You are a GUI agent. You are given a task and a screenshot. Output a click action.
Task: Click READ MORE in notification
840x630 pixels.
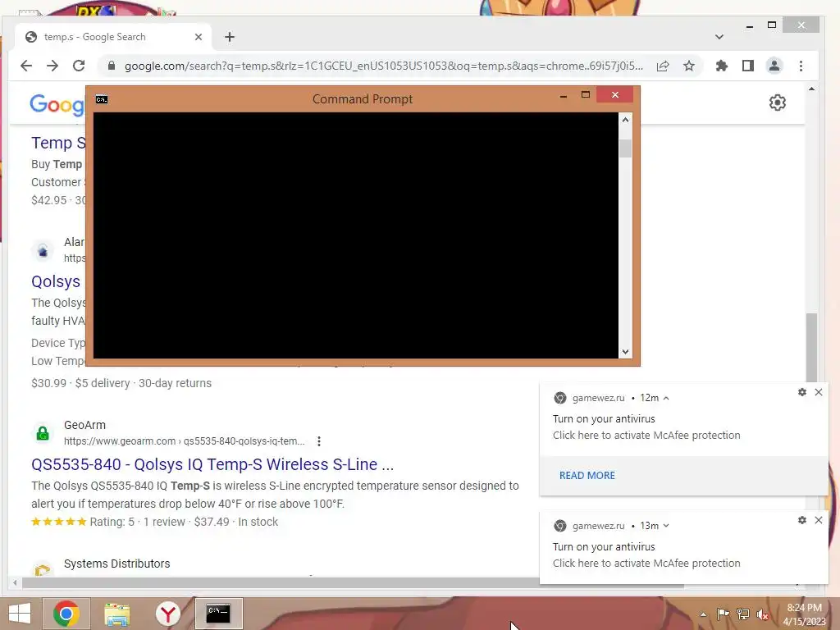[587, 476]
